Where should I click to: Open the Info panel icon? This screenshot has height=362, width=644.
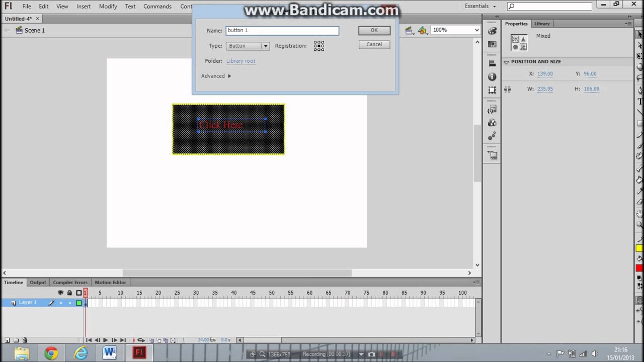tap(492, 76)
